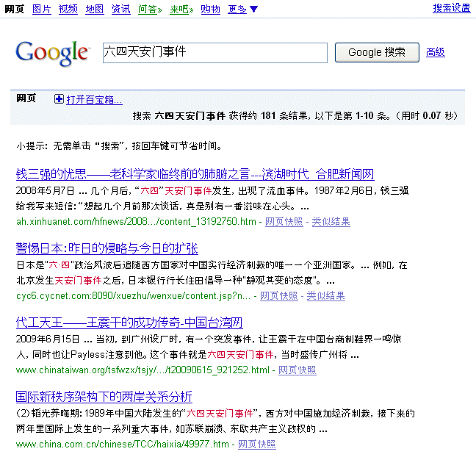Open result 警惕日本:昨日的侵略与今日的扩张

pyautogui.click(x=107, y=248)
